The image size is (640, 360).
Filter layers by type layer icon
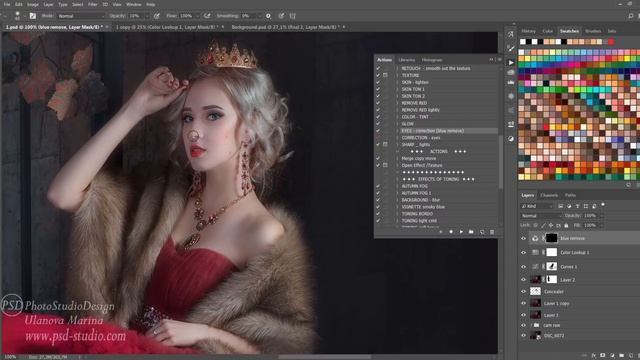(577, 206)
